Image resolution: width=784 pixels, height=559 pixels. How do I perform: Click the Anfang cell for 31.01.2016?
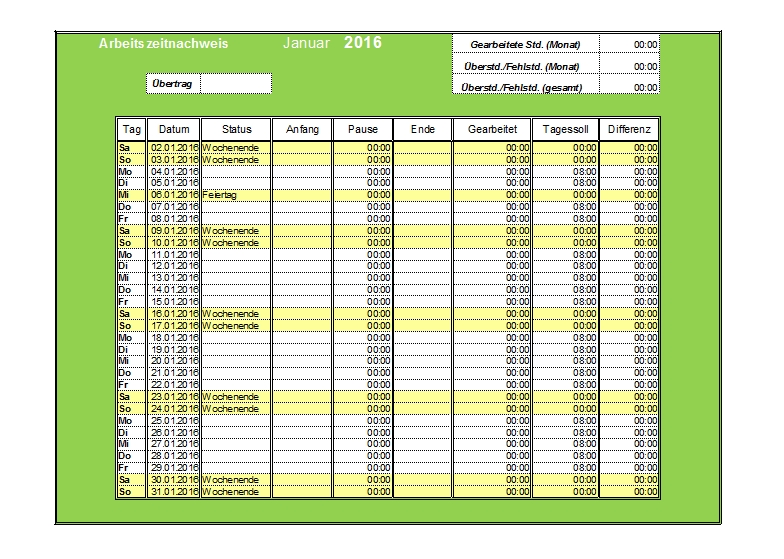point(302,492)
